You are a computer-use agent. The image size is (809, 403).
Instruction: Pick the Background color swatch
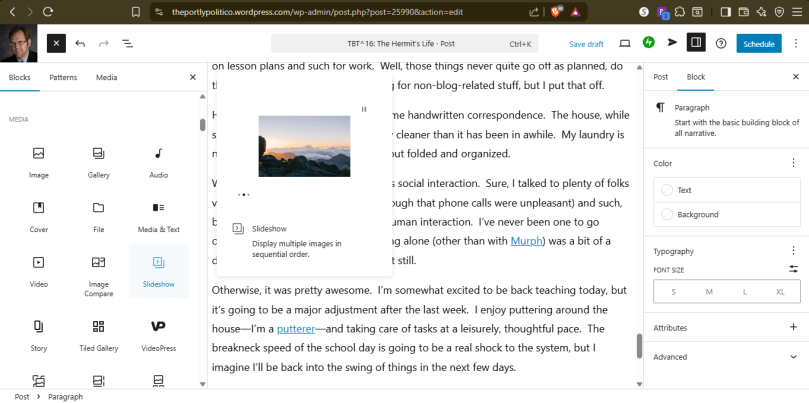coord(697,214)
